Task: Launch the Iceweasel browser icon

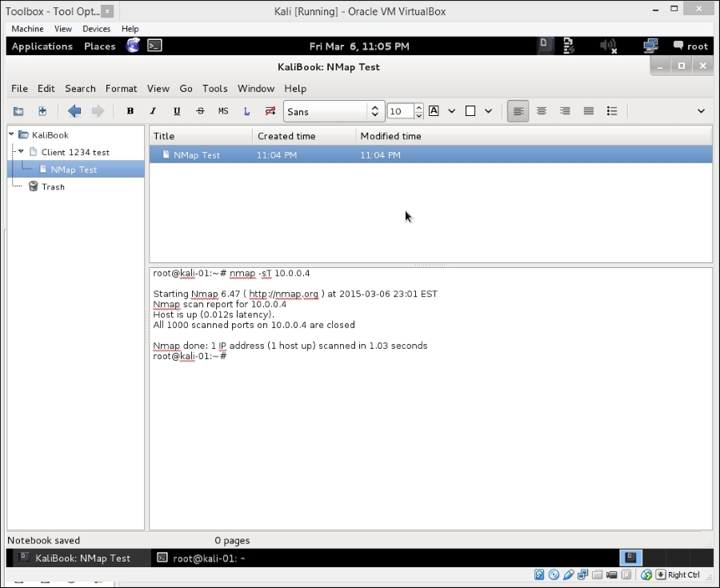Action: coord(133,46)
